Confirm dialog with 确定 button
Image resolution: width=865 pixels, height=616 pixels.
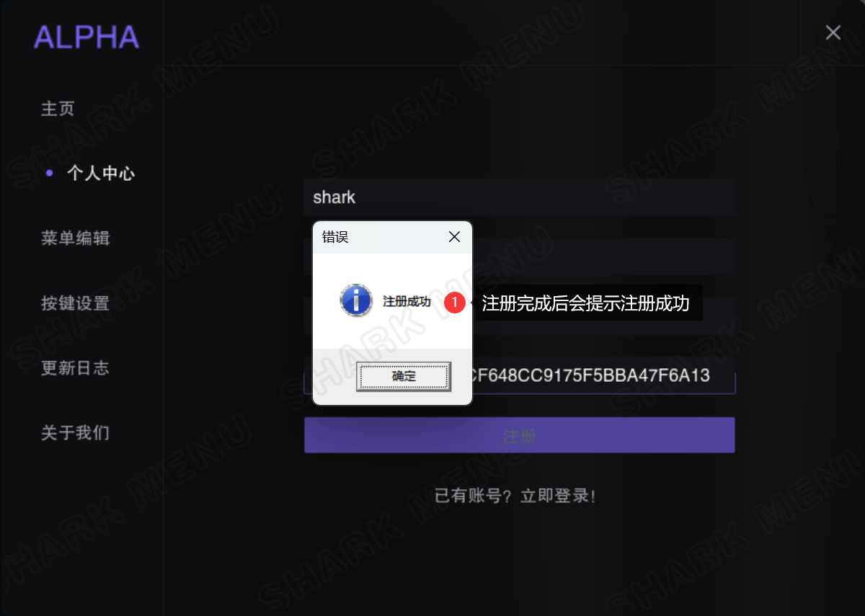(x=404, y=376)
